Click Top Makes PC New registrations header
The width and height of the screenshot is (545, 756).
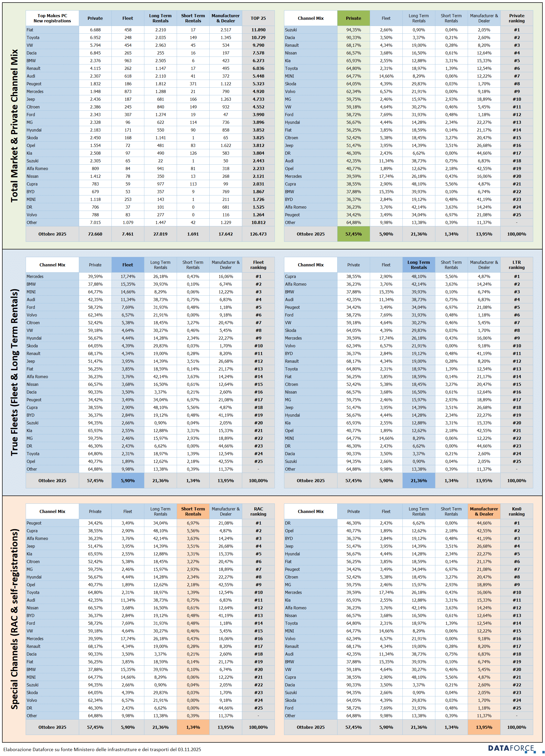click(52, 18)
